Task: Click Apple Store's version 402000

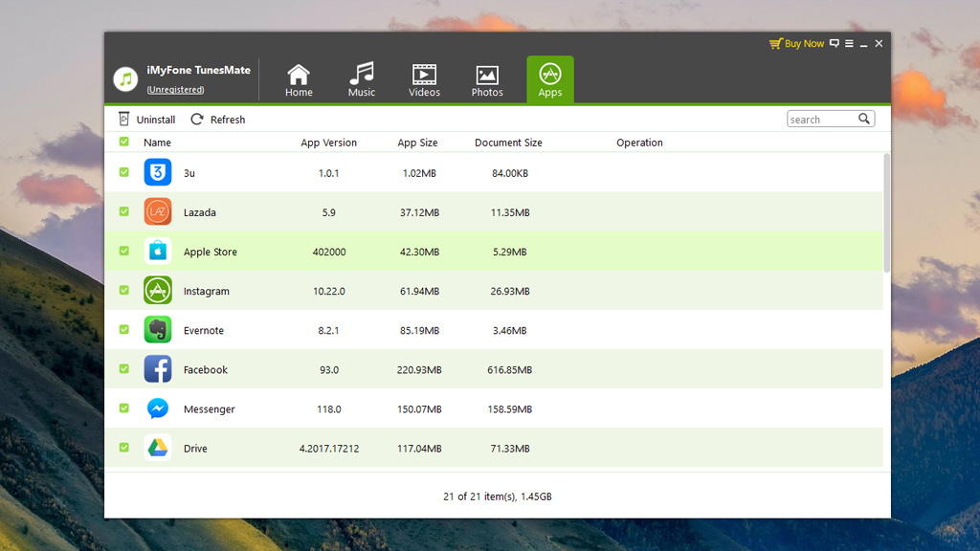Action: [329, 252]
